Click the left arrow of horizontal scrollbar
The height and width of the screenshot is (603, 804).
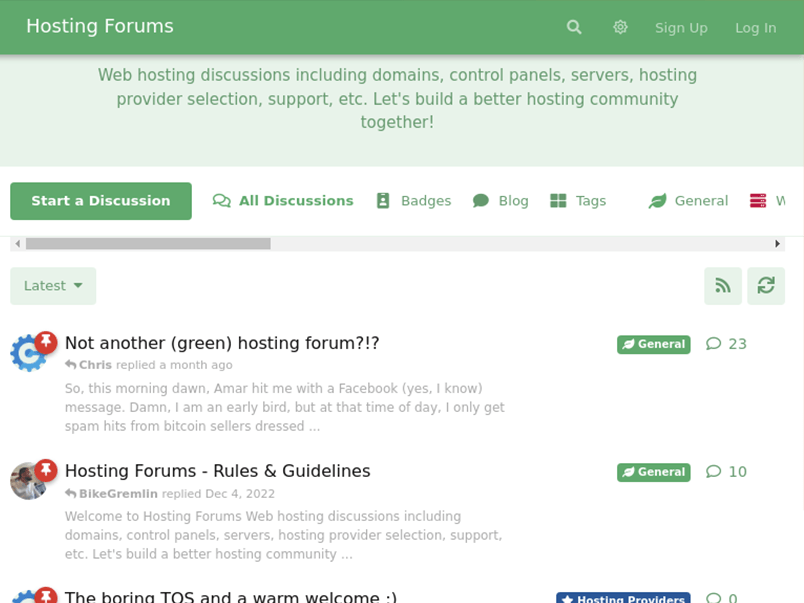18,244
